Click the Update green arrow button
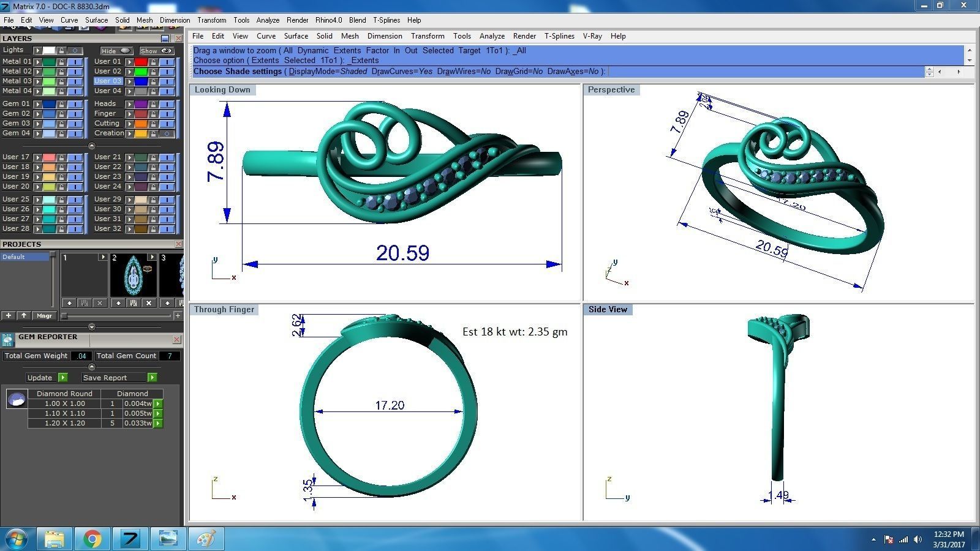The height and width of the screenshot is (551, 980). tap(62, 378)
